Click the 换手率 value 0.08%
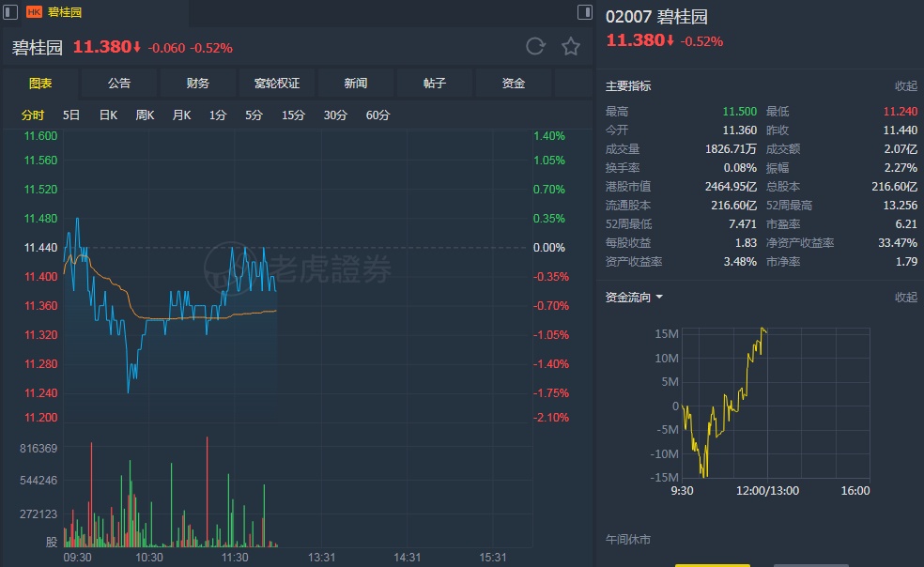The width and height of the screenshot is (924, 567). [x=740, y=168]
